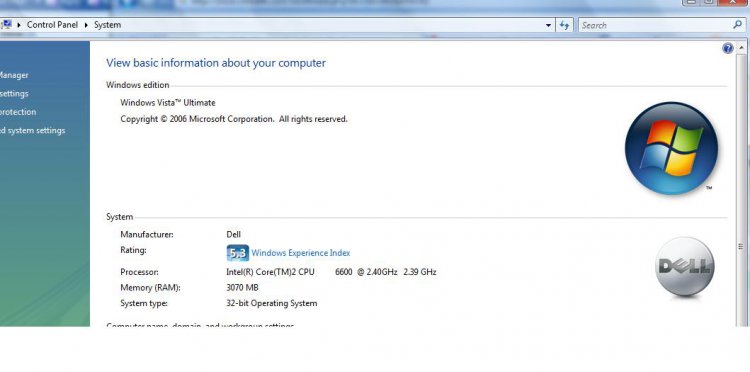750x372 pixels.
Task: Click the vertical scrollbar thumb
Action: tap(742, 246)
